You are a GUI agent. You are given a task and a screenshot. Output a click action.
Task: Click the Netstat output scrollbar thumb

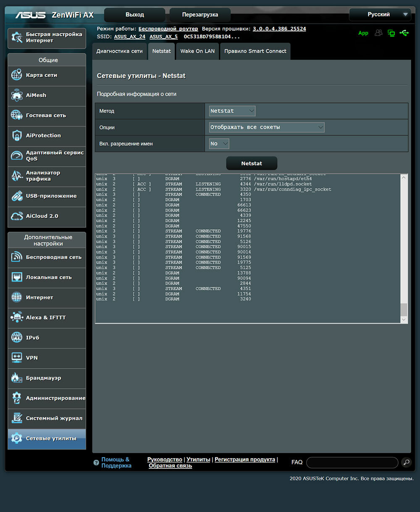coord(404,310)
